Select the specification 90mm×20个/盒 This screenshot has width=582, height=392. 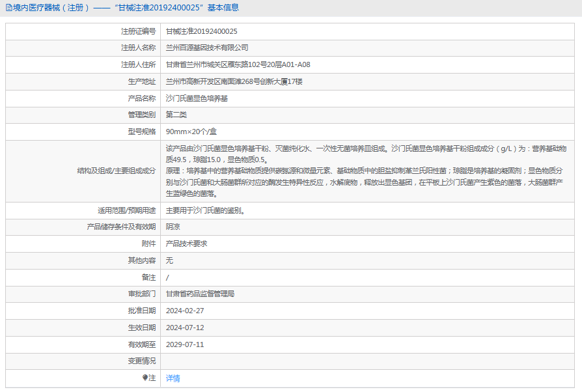(x=191, y=132)
